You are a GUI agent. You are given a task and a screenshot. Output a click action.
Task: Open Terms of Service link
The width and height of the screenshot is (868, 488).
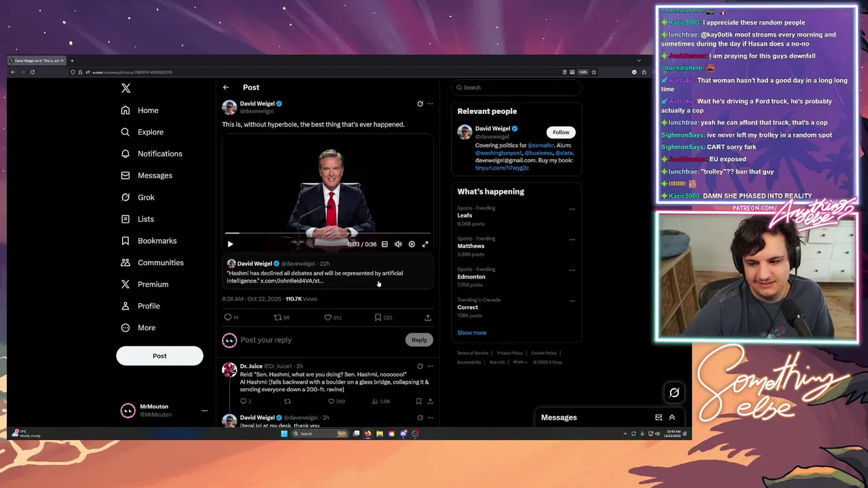tap(473, 353)
